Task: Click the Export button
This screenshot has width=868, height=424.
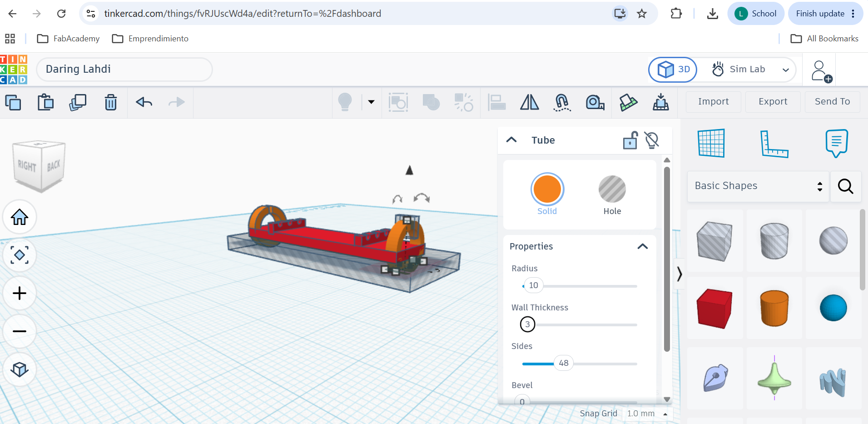Action: (x=773, y=101)
